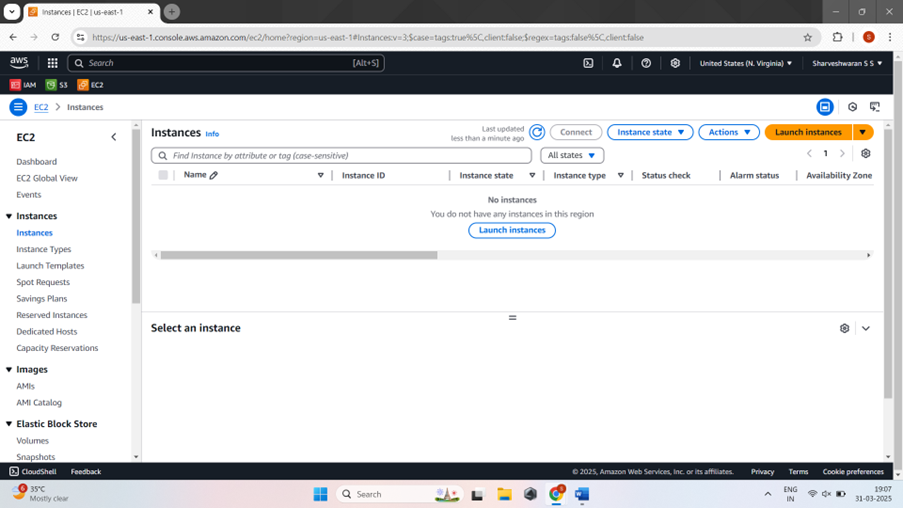Focus the AWS top search box
Screen dimensions: 903x508
[226, 63]
